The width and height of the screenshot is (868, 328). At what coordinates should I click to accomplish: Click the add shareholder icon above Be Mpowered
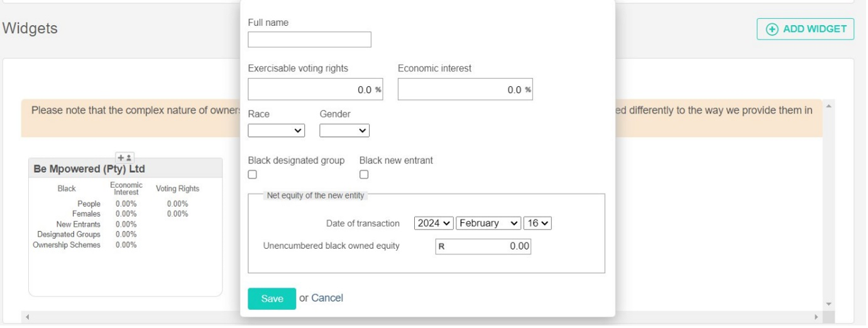pos(124,158)
